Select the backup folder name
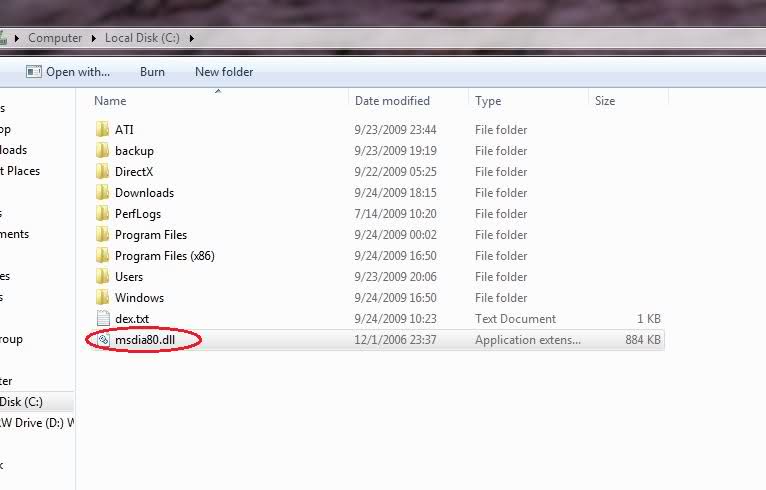Image resolution: width=766 pixels, height=490 pixels. click(x=134, y=150)
